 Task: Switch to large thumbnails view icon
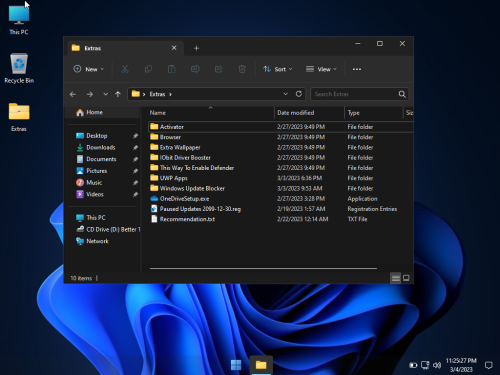(x=406, y=278)
